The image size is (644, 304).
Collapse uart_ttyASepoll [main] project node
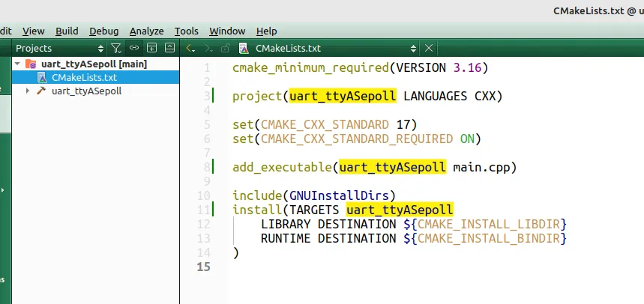tap(17, 64)
